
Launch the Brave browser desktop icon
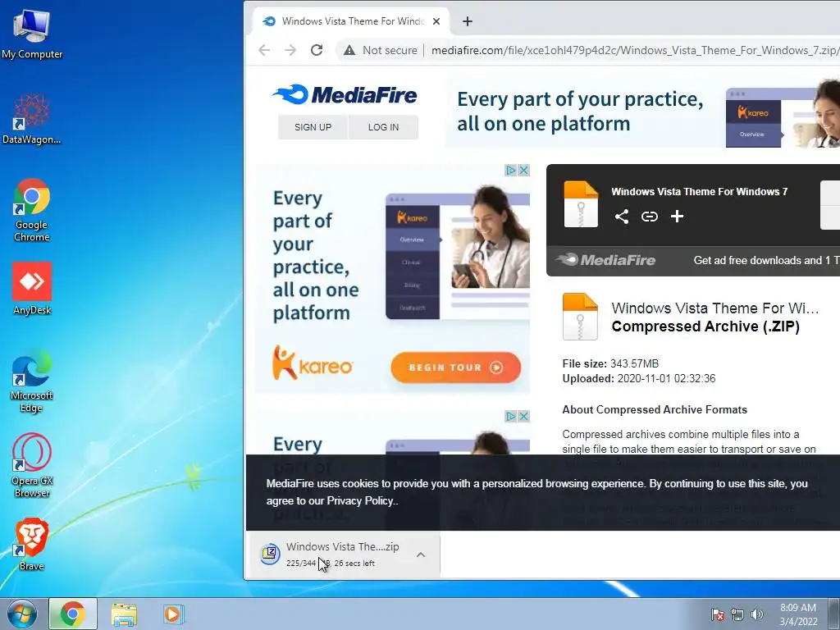[32, 544]
